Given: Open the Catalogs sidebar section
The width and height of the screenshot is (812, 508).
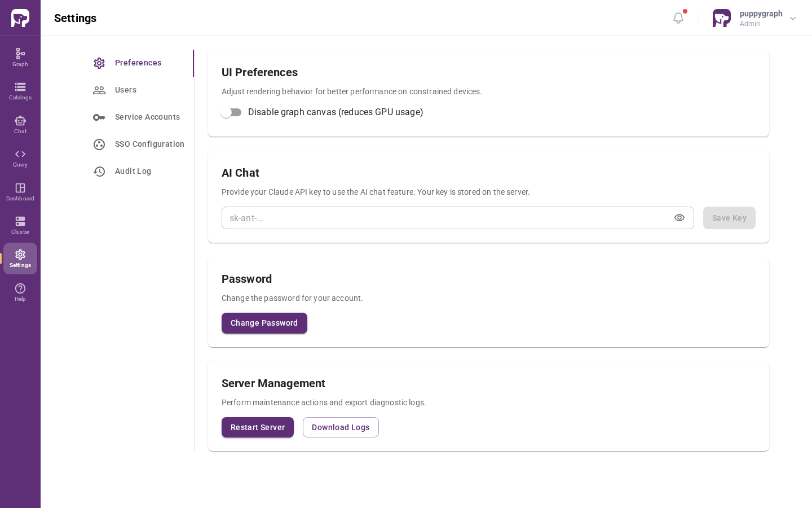Looking at the screenshot, I should (20, 91).
